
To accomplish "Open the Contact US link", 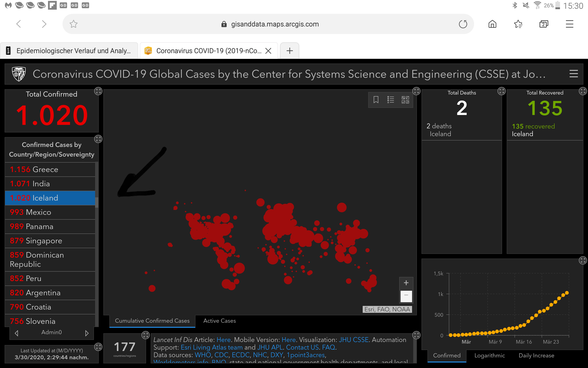I will click(302, 347).
